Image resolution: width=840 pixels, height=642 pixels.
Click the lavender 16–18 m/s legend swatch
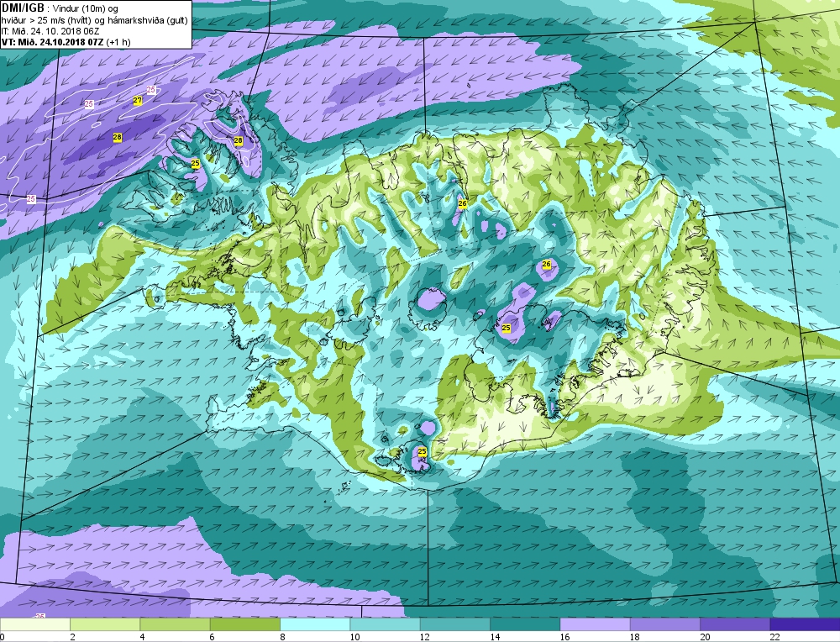click(x=595, y=624)
